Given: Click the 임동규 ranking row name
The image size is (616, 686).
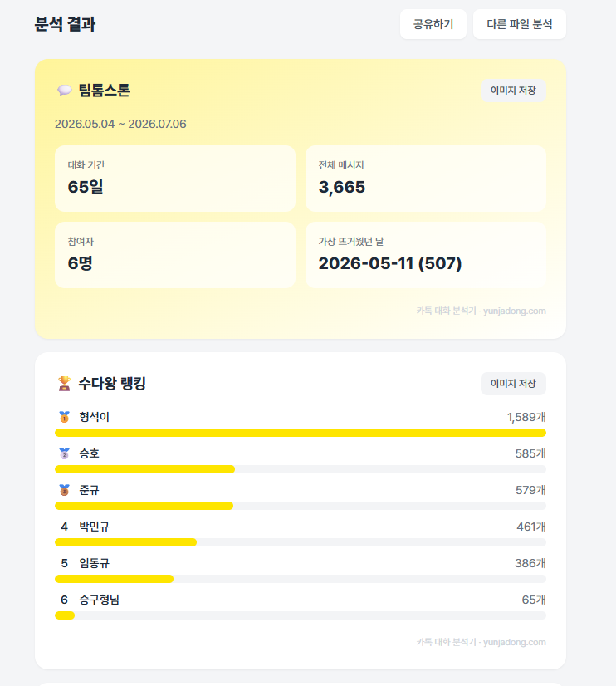Looking at the screenshot, I should 94,563.
